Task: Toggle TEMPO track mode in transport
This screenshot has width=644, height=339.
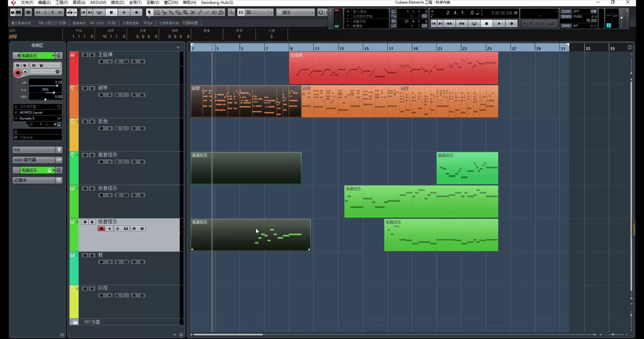Action: pos(566,16)
